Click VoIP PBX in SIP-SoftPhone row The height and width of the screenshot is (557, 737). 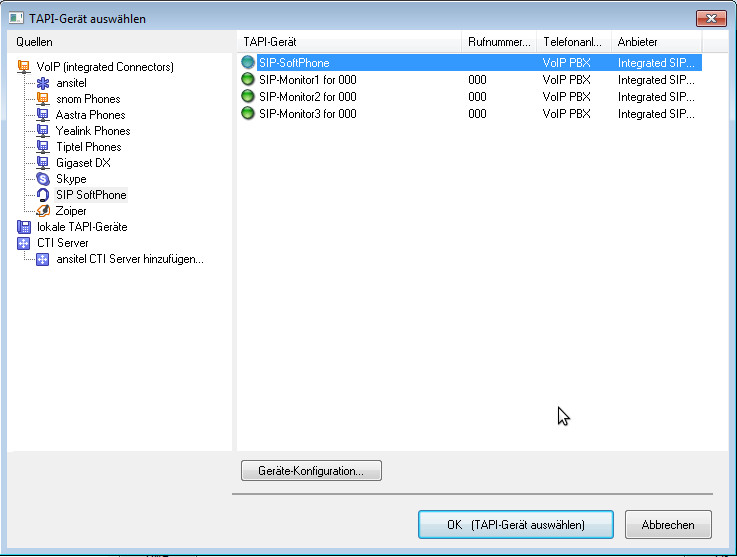pos(566,63)
